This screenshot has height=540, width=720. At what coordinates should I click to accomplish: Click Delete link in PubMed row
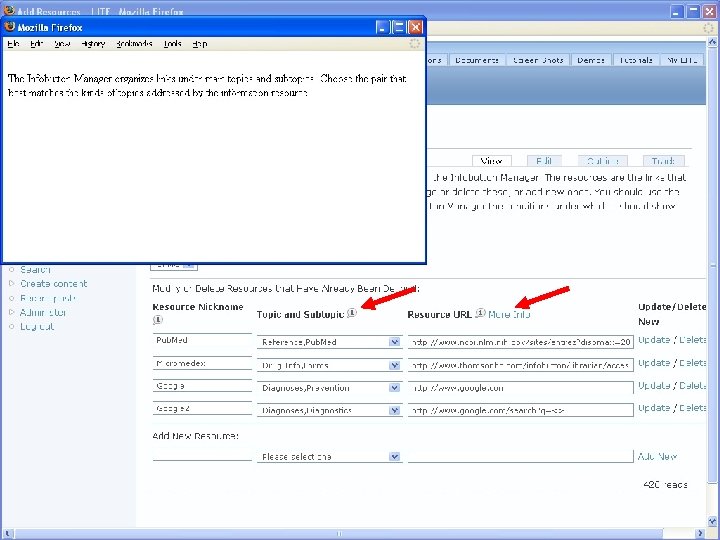[x=692, y=340]
